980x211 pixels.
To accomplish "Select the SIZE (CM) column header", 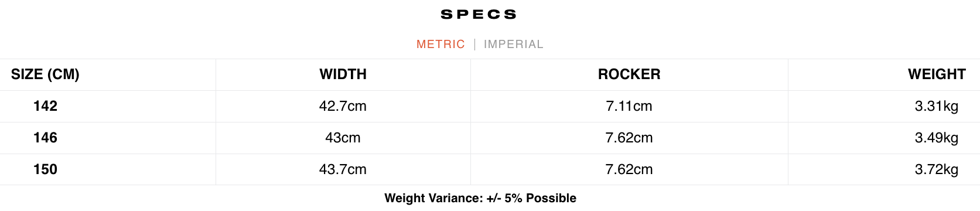I will pos(45,74).
